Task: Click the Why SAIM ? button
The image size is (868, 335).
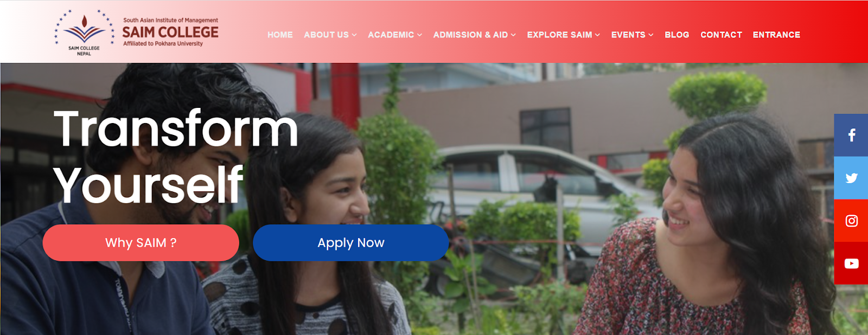Action: tap(141, 243)
